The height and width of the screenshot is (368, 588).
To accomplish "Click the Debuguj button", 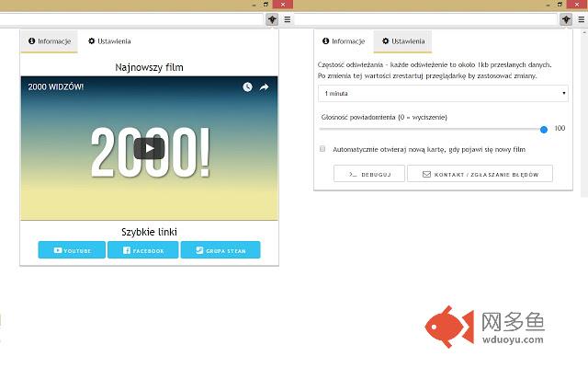I will tap(369, 174).
